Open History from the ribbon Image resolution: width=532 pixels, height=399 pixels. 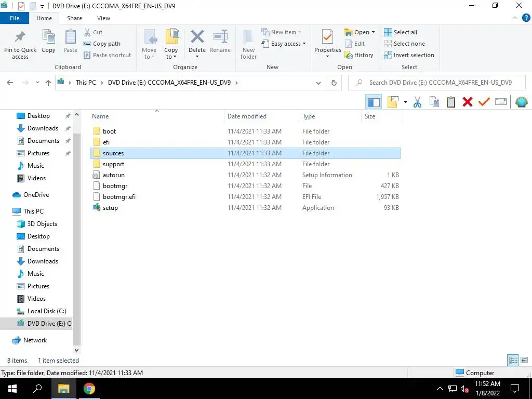[358, 55]
